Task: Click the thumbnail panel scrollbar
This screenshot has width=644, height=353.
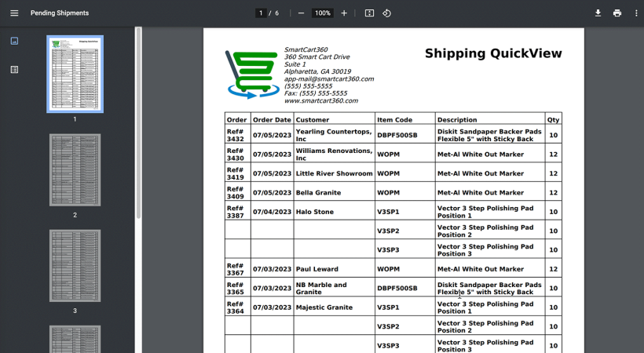Action: click(x=139, y=123)
